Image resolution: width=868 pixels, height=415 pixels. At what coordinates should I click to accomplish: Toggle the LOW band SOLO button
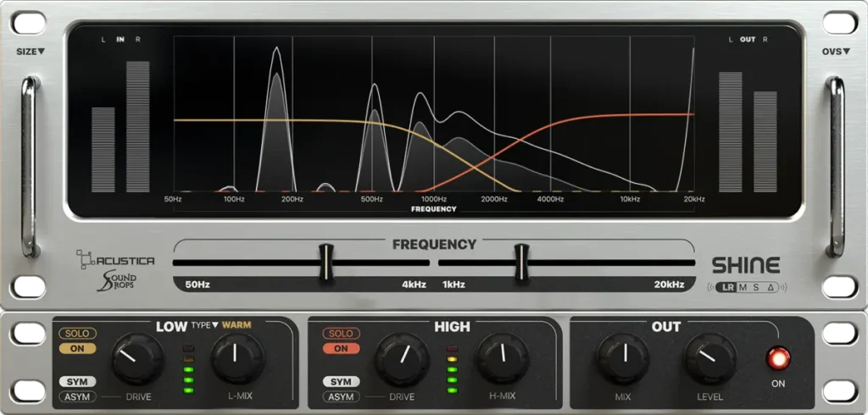point(77,334)
